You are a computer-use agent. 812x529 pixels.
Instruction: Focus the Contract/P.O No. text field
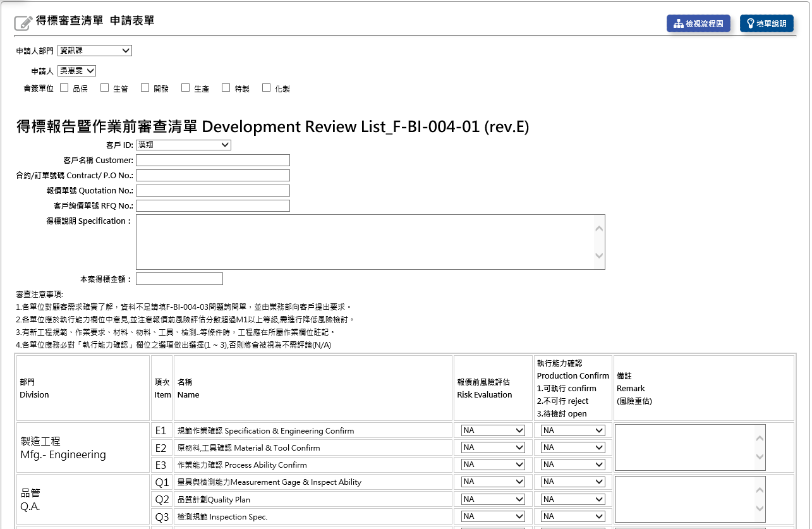212,175
